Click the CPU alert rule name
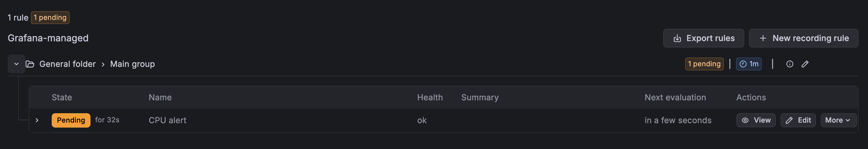The image size is (868, 149). tap(167, 120)
